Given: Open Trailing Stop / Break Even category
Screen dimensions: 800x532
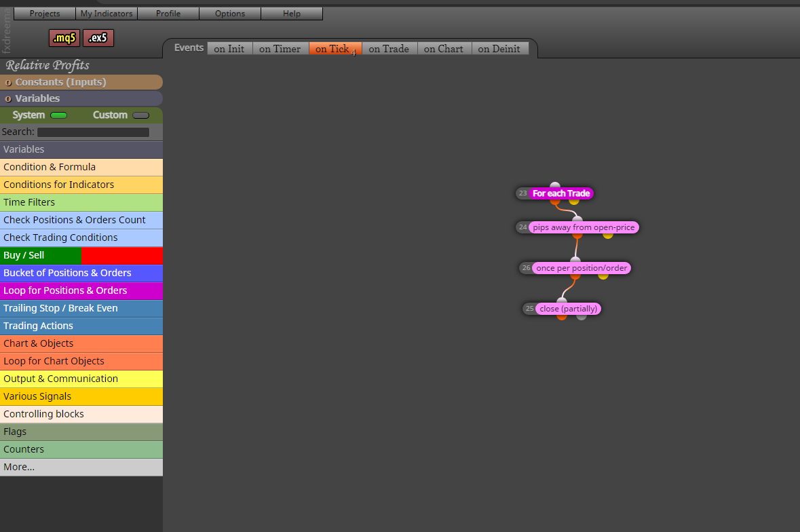Looking at the screenshot, I should point(81,308).
